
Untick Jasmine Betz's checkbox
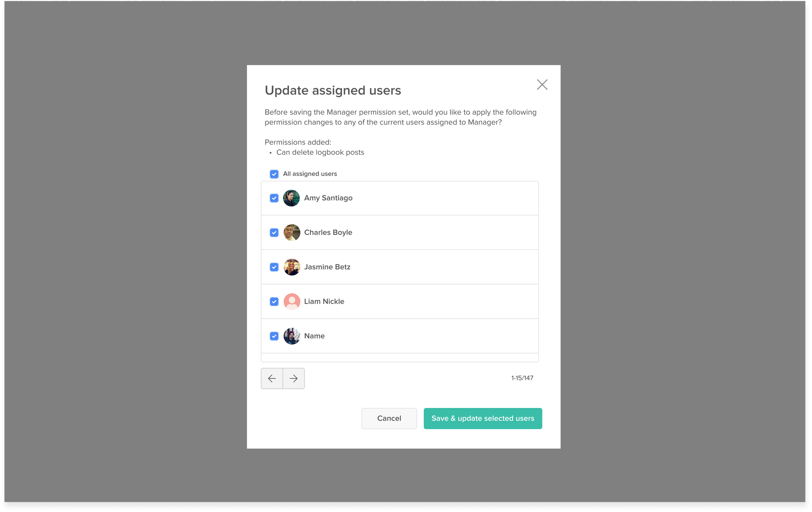274,267
